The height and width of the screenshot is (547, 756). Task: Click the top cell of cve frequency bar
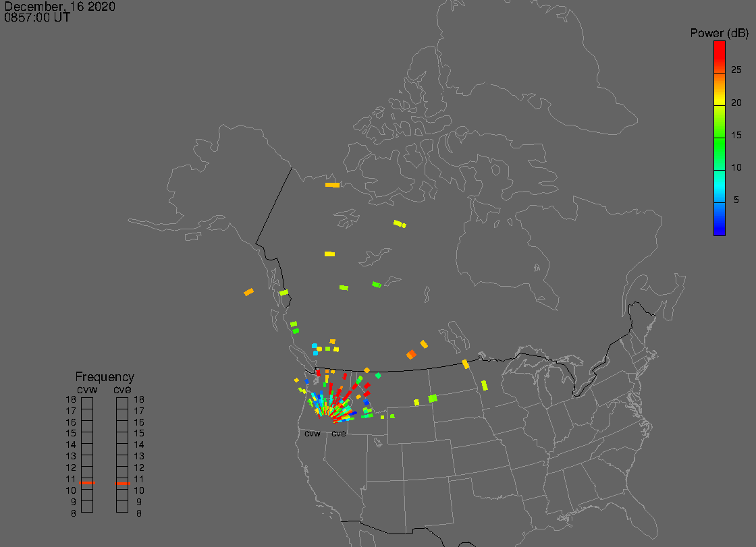coord(122,403)
